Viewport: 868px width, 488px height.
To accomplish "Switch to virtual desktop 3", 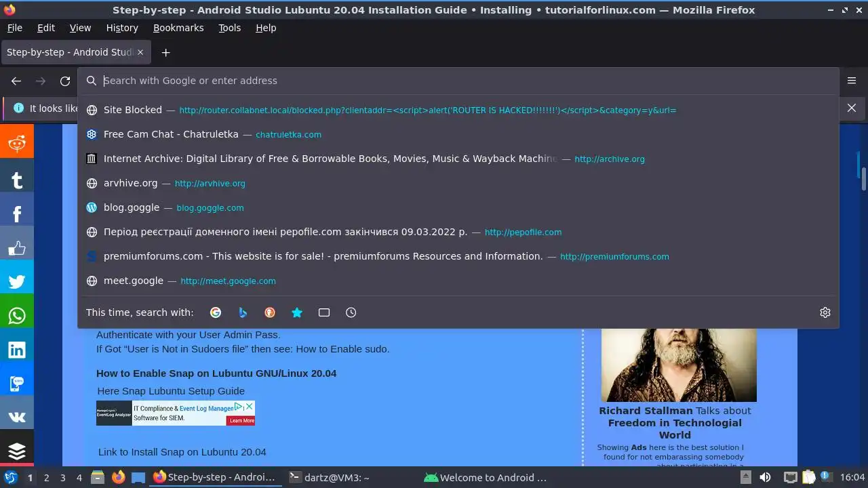I will click(62, 477).
